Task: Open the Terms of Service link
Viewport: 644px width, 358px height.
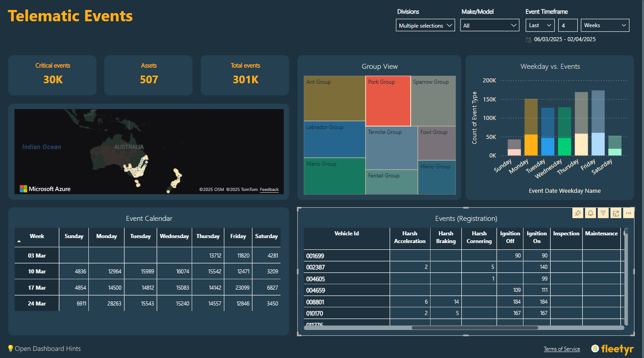Action: pos(562,349)
